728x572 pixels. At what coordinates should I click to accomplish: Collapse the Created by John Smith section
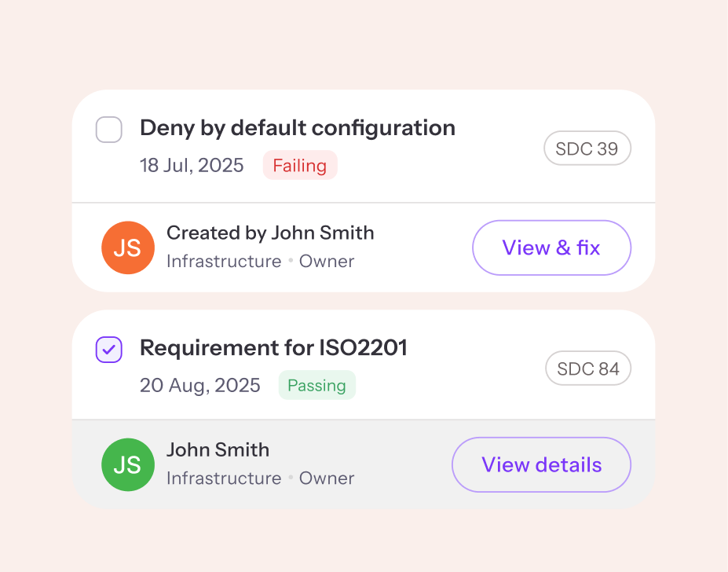coord(270,233)
